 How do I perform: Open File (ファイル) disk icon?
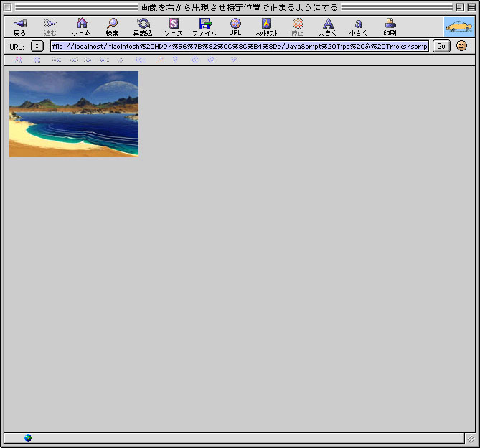point(205,23)
